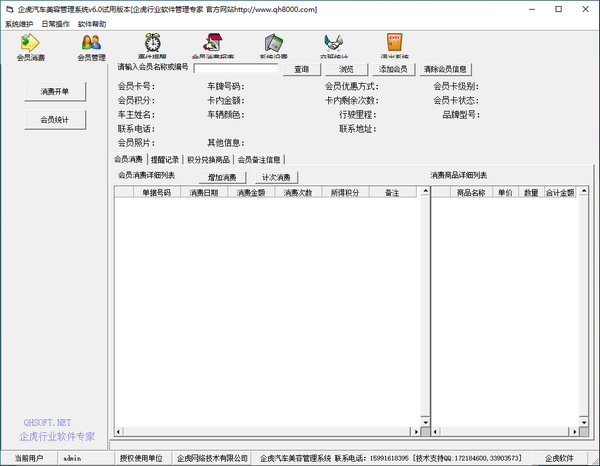Click the 浏览 browse button
Screen dimensions: 600x466
[346, 69]
